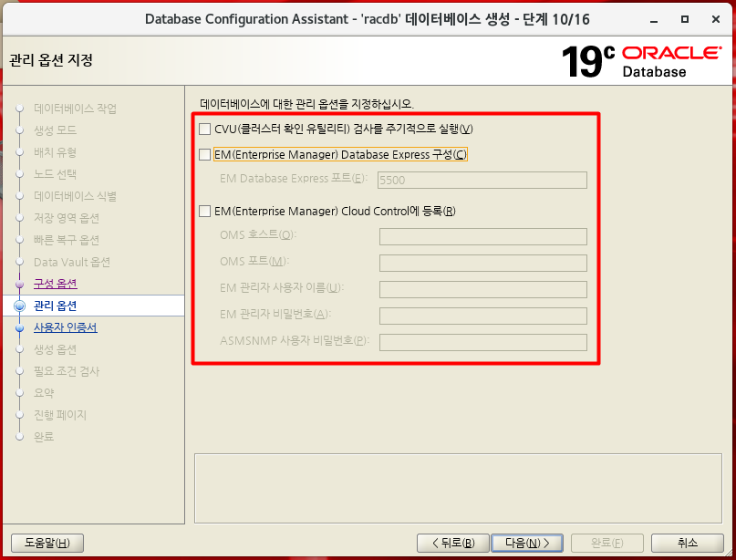Tick EM Cloud Control에 등록 checkbox

click(204, 212)
